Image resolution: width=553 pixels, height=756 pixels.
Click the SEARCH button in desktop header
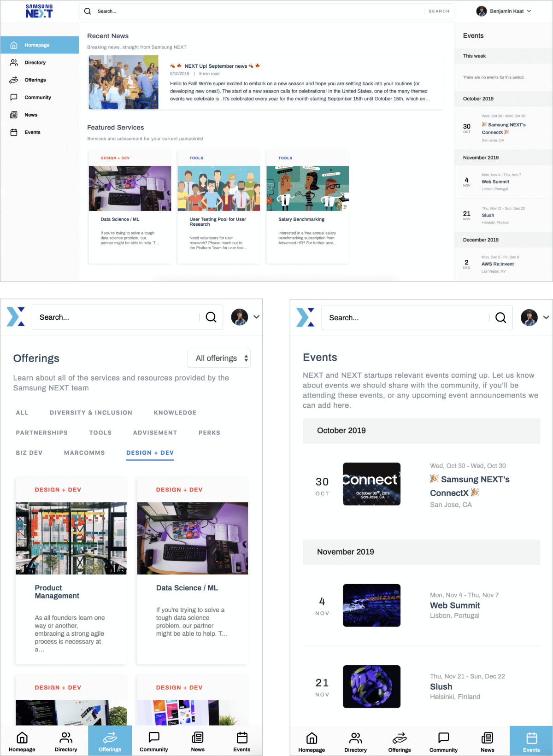(439, 11)
